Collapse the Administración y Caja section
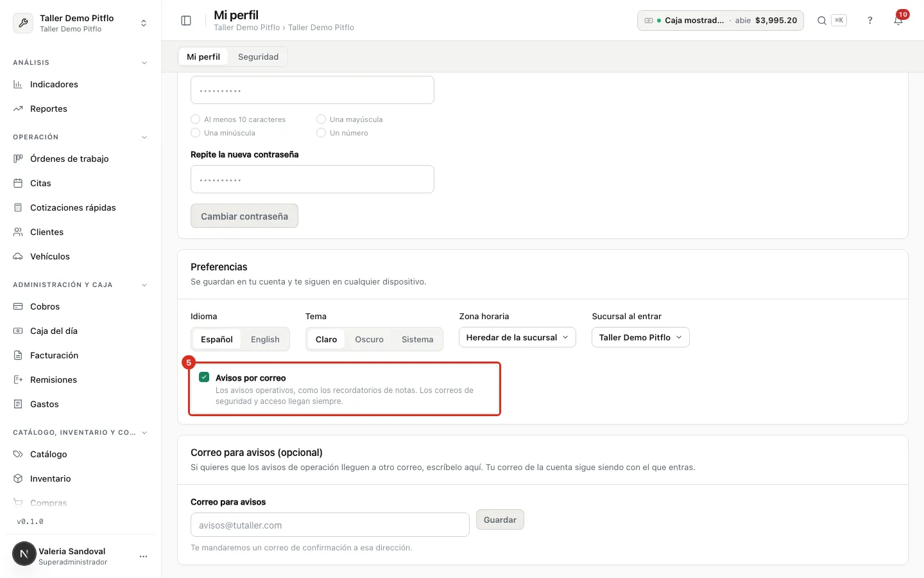924x578 pixels. (x=144, y=285)
